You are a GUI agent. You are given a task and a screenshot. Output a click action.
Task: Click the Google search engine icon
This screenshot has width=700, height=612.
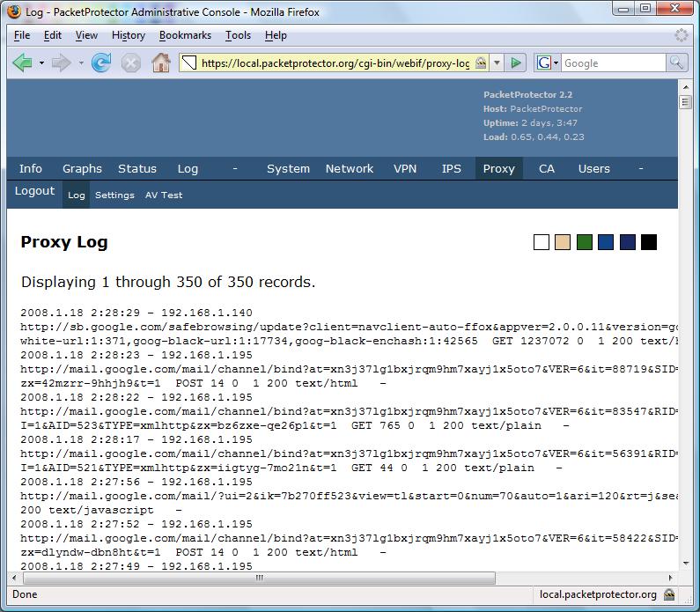pos(544,63)
